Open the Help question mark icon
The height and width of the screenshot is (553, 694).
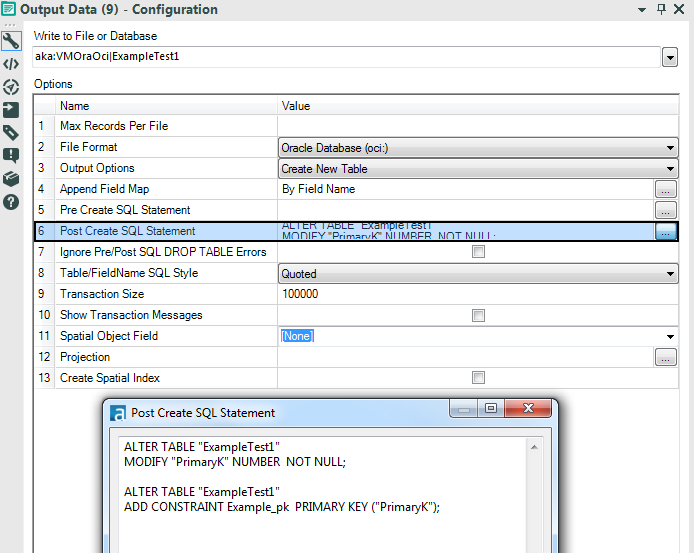pos(11,202)
